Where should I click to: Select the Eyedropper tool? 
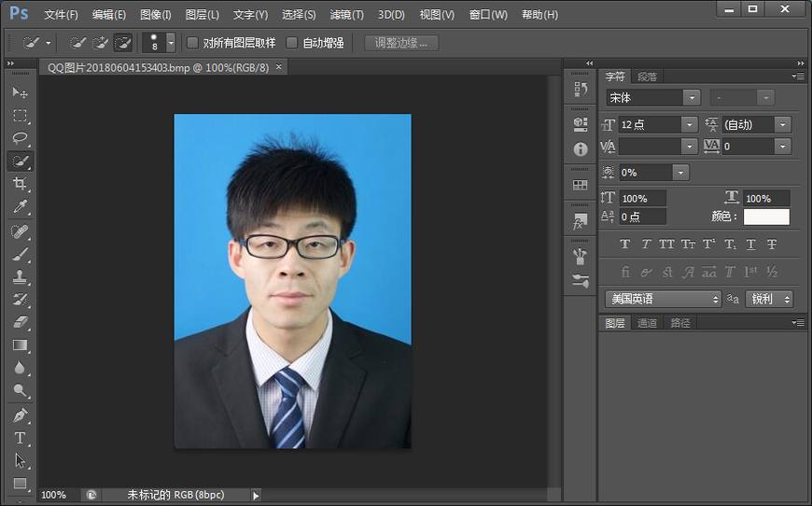click(x=20, y=206)
